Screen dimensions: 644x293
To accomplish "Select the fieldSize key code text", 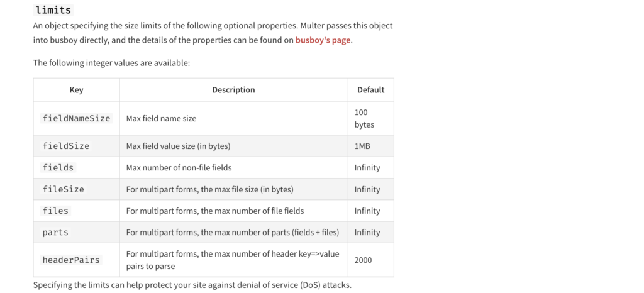I will pos(65,146).
